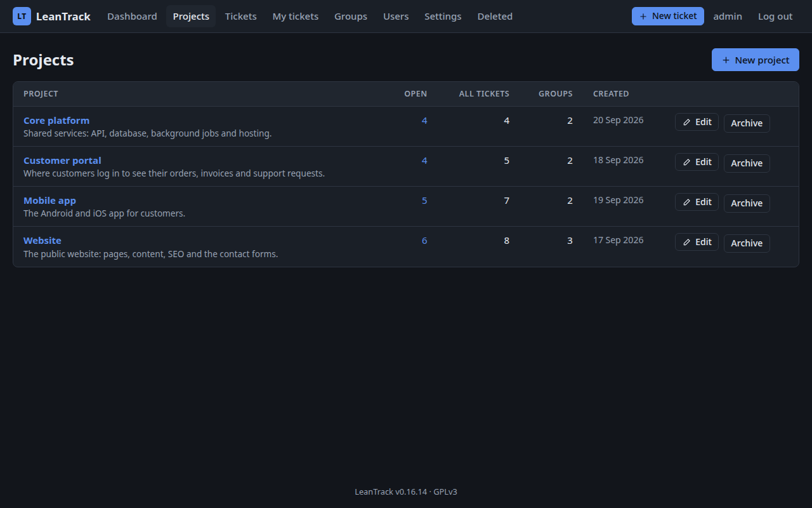Image resolution: width=812 pixels, height=508 pixels.
Task: Open the Core platform project
Action: click(x=56, y=121)
